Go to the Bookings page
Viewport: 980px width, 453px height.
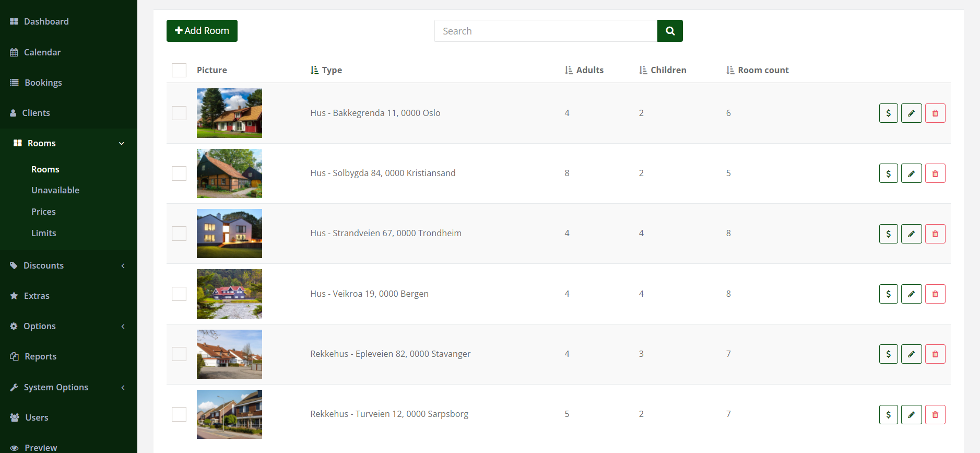click(43, 83)
